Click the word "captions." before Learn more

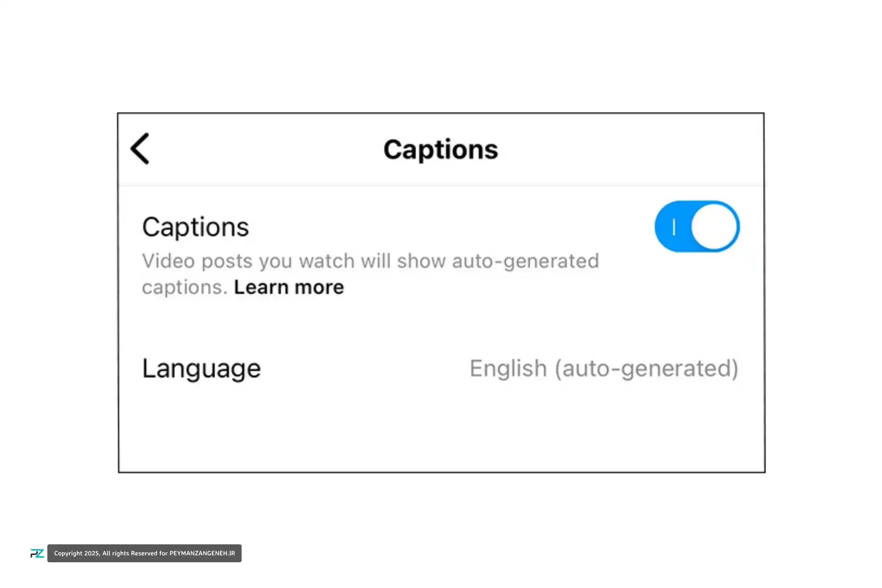click(185, 287)
